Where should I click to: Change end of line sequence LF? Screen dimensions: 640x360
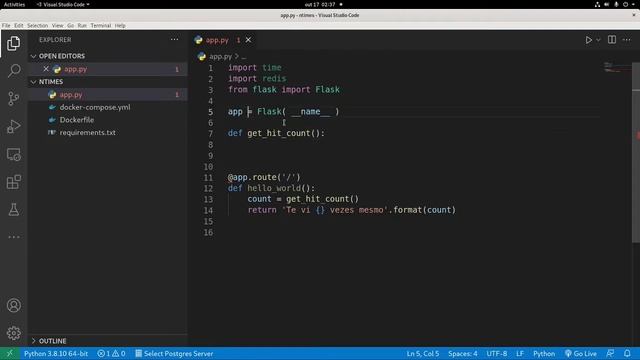(520, 353)
